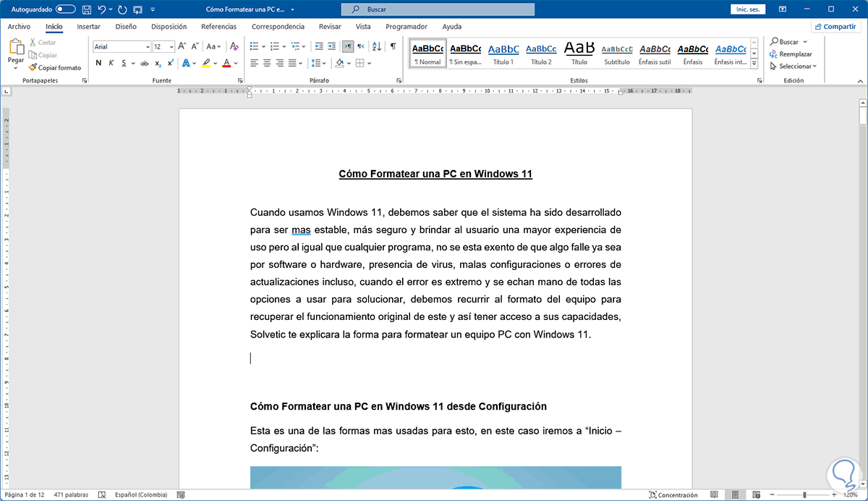868x501 pixels.
Task: Click Buscar in the Edición group
Action: pos(784,42)
